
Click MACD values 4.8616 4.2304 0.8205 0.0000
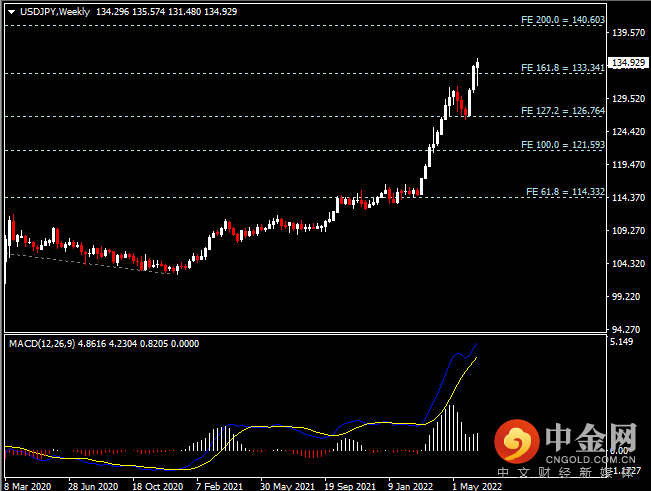pyautogui.click(x=138, y=344)
